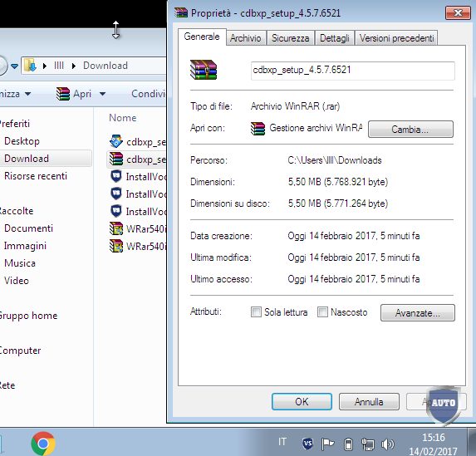
Task: Click the Archivio WinRAR (.rar) file type text
Action: coord(295,106)
